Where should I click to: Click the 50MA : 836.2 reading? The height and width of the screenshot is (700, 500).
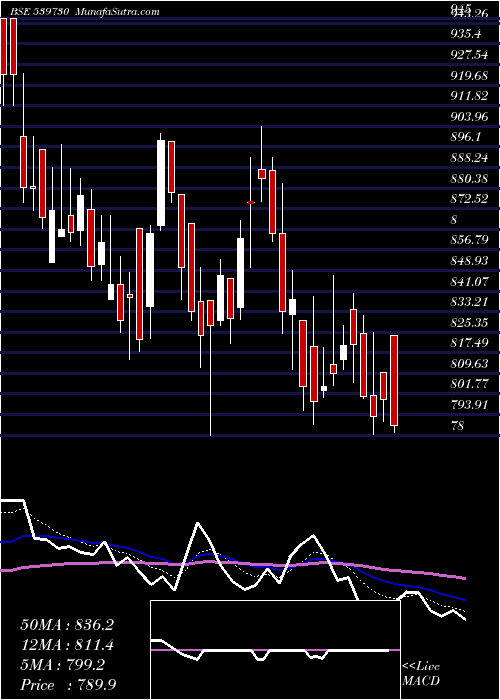point(67,625)
